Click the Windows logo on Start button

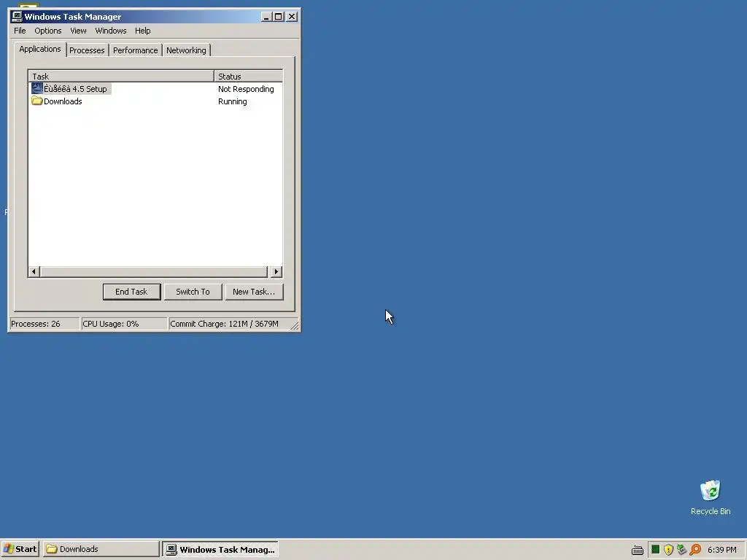tap(8, 549)
